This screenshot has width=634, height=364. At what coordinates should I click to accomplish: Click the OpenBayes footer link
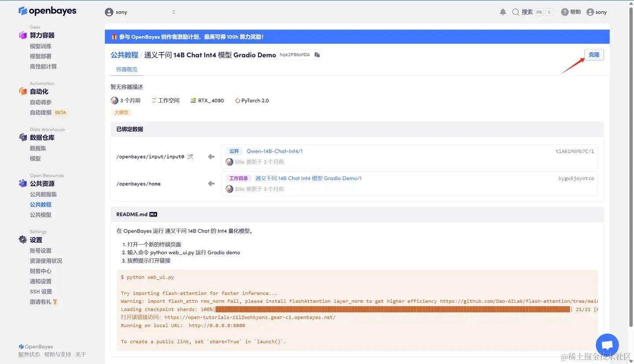point(36,347)
